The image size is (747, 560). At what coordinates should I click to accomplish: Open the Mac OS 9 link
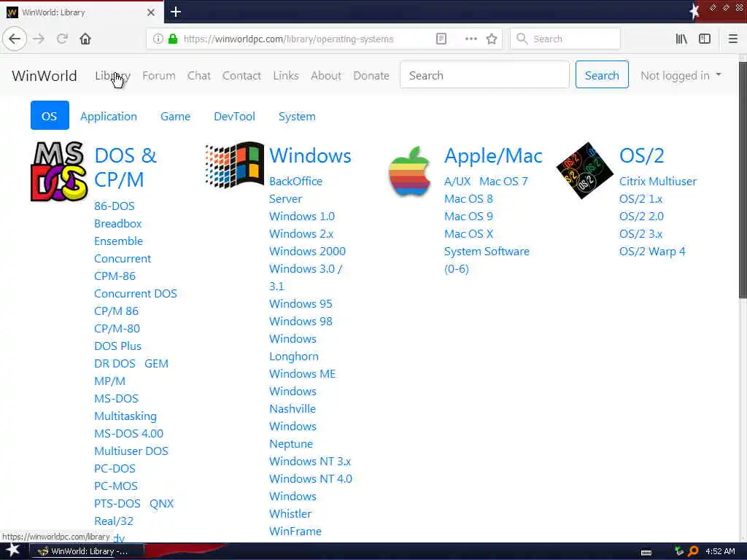click(x=468, y=216)
